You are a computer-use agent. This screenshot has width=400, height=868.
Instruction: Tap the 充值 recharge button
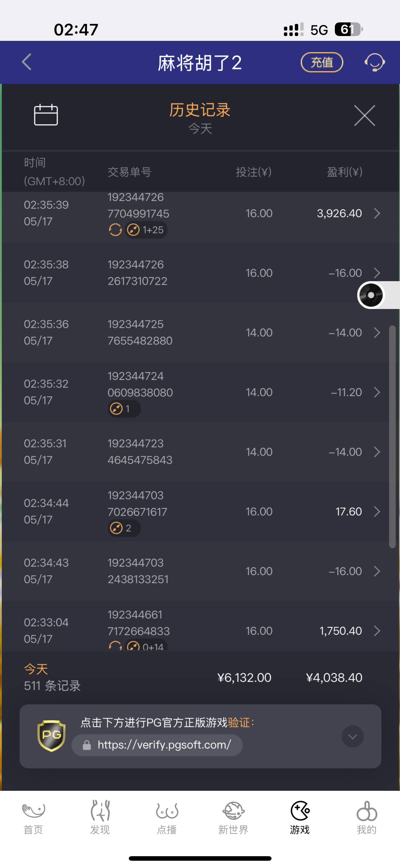point(322,62)
